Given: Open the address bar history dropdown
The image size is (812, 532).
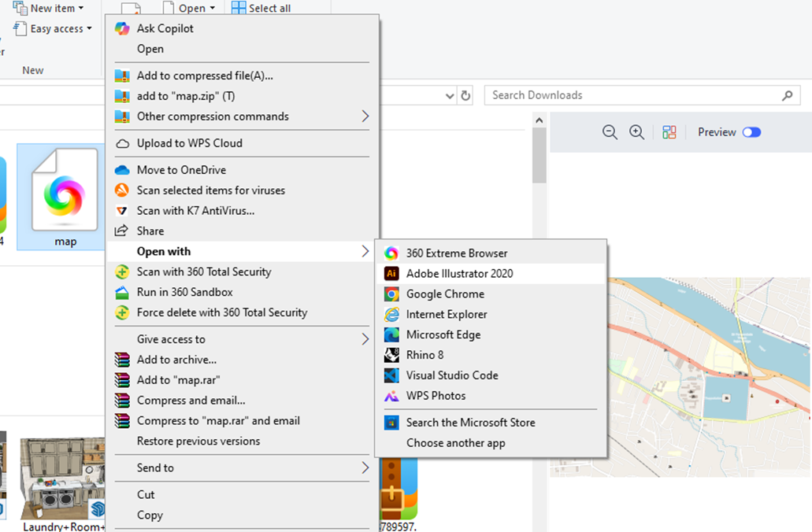Looking at the screenshot, I should point(450,96).
